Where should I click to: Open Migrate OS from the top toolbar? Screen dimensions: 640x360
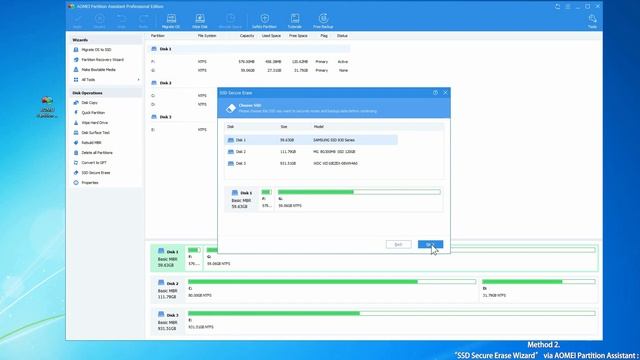coord(171,21)
